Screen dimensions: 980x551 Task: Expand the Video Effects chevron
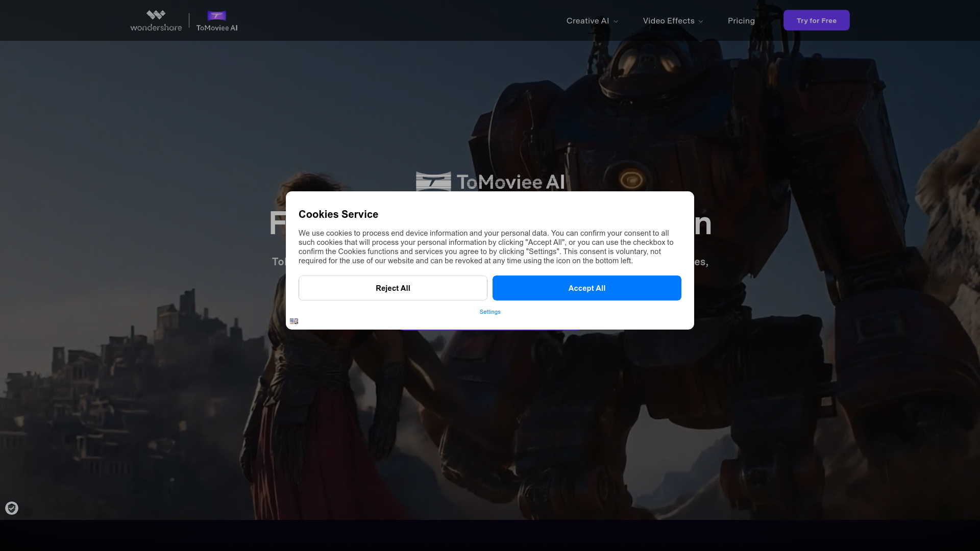701,21
